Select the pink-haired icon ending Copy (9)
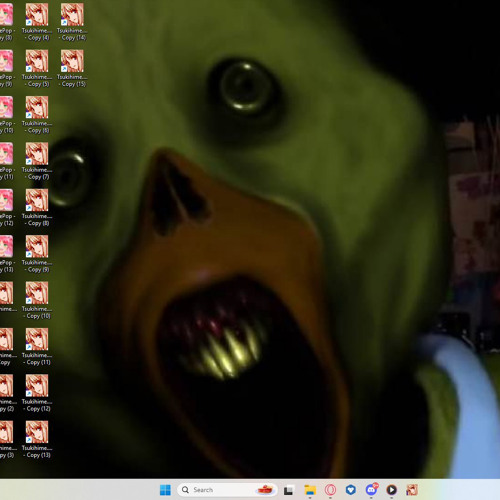 [7, 69]
